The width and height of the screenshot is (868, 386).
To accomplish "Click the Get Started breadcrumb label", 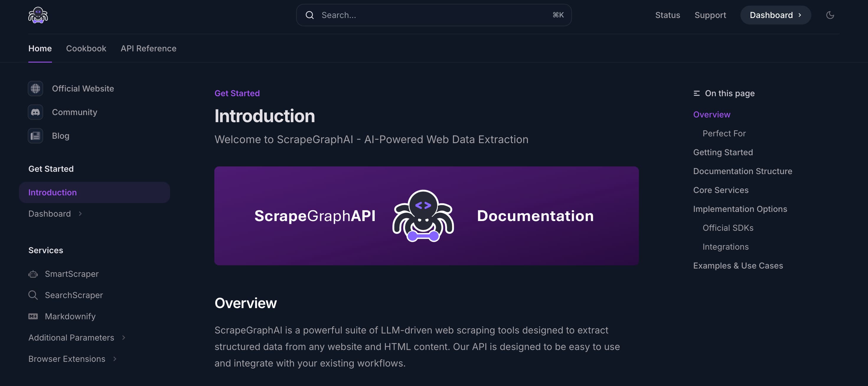I will click(237, 93).
